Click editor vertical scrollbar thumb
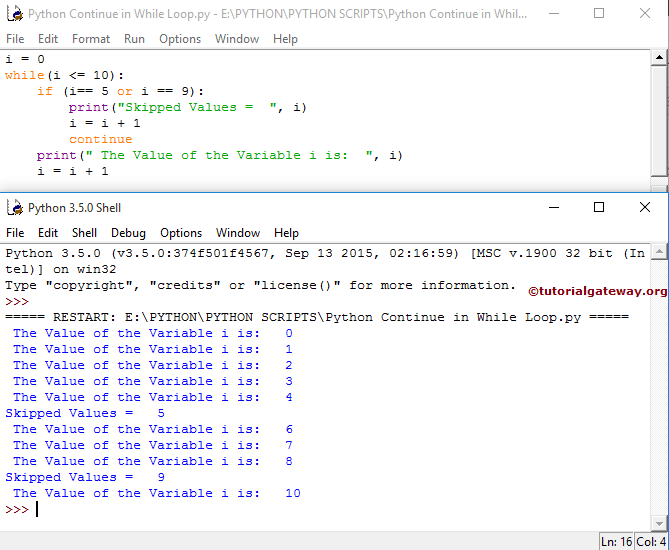This screenshot has width=669, height=550. (x=659, y=120)
